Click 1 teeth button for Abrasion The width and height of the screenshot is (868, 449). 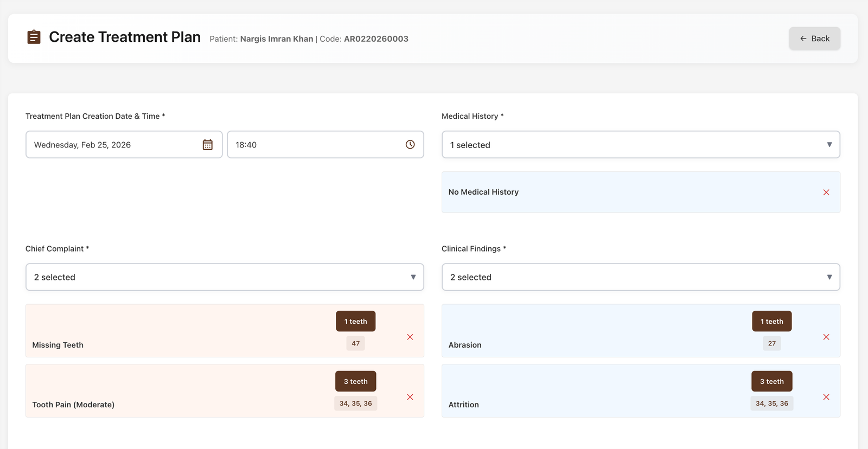tap(772, 321)
